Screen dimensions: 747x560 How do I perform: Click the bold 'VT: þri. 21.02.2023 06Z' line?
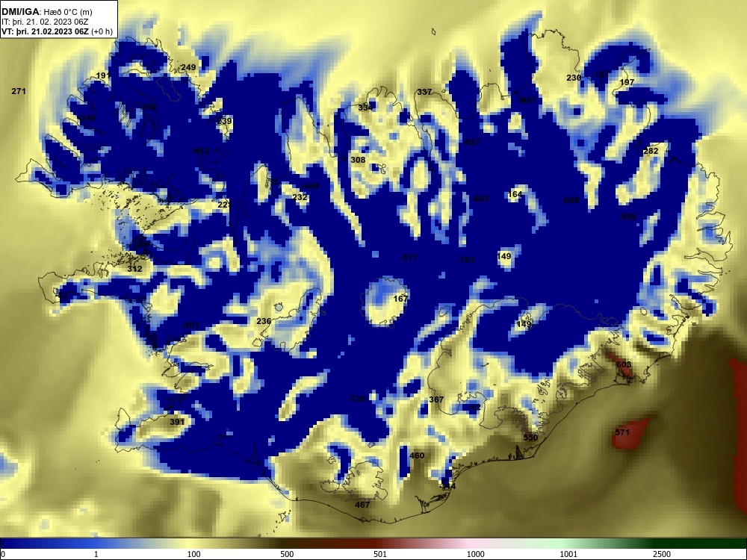coord(45,31)
